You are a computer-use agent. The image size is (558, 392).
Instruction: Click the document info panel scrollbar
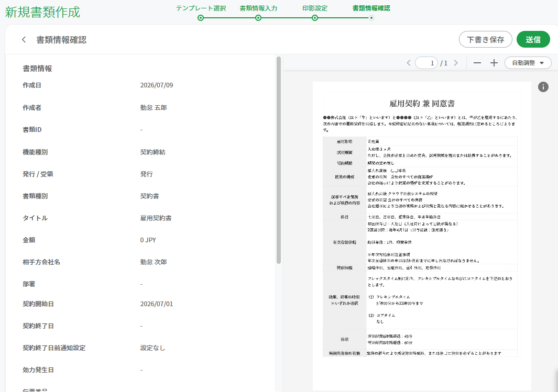(279, 160)
